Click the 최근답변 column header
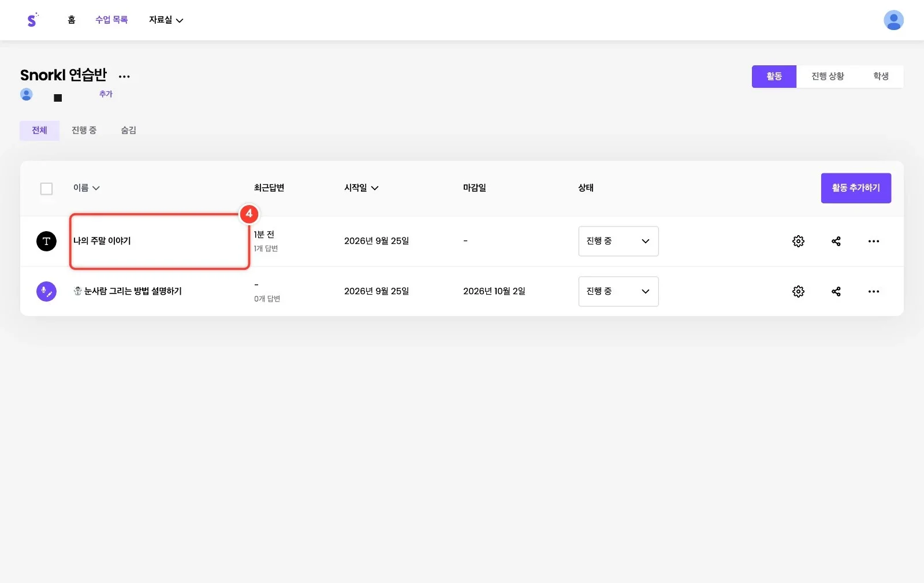 (269, 188)
